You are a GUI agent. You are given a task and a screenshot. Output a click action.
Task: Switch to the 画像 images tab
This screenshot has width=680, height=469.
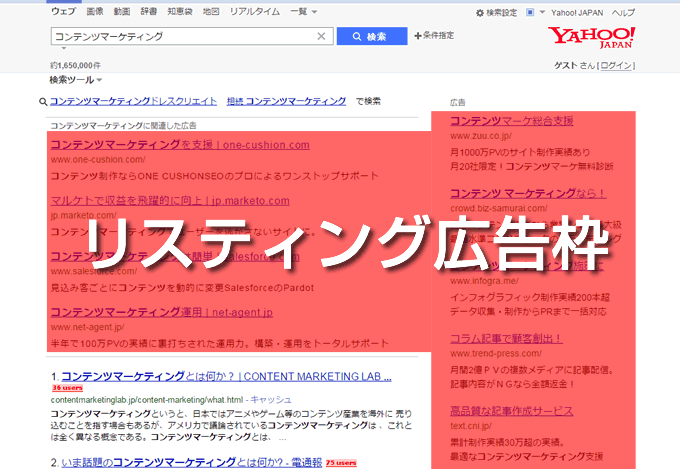pyautogui.click(x=95, y=12)
